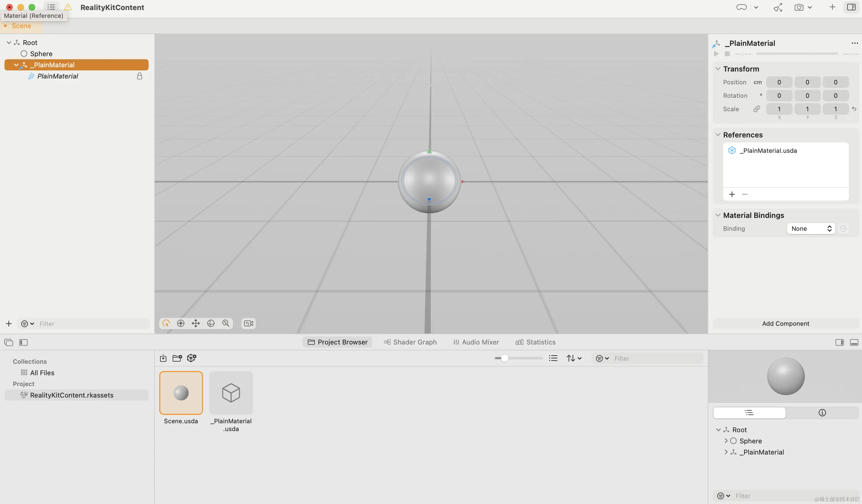Toggle the hierarchy list button in title bar

(x=51, y=7)
